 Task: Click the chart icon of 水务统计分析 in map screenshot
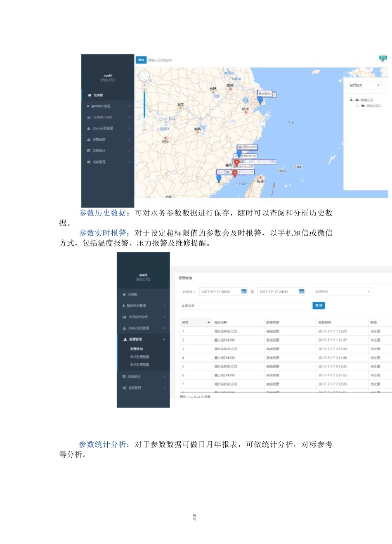(x=89, y=118)
